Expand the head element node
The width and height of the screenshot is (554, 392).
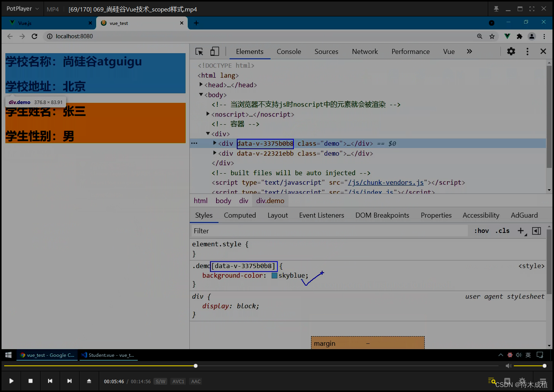(201, 85)
